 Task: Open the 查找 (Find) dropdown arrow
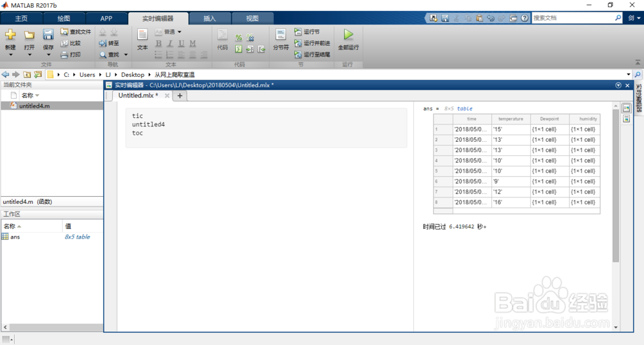126,55
